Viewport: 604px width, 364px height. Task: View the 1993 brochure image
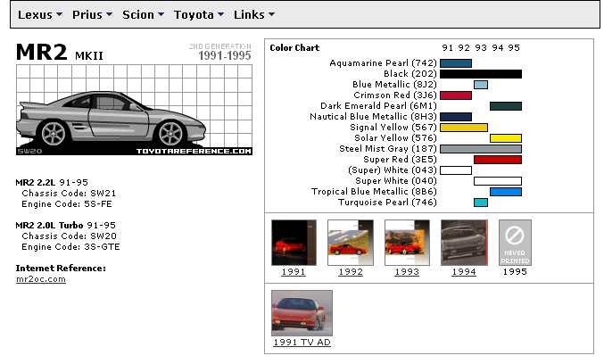(407, 242)
